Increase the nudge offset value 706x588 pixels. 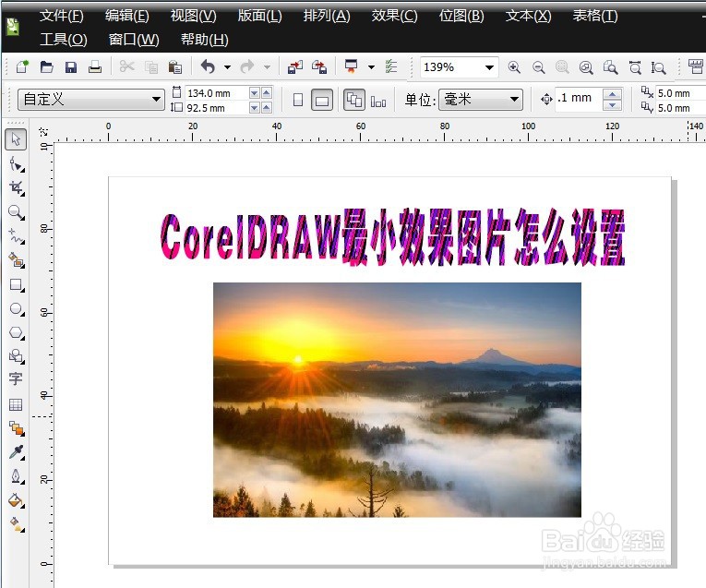(612, 94)
